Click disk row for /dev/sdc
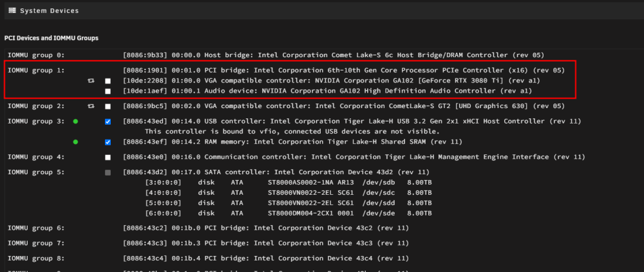Screen dimensions: 644x272 289,193
